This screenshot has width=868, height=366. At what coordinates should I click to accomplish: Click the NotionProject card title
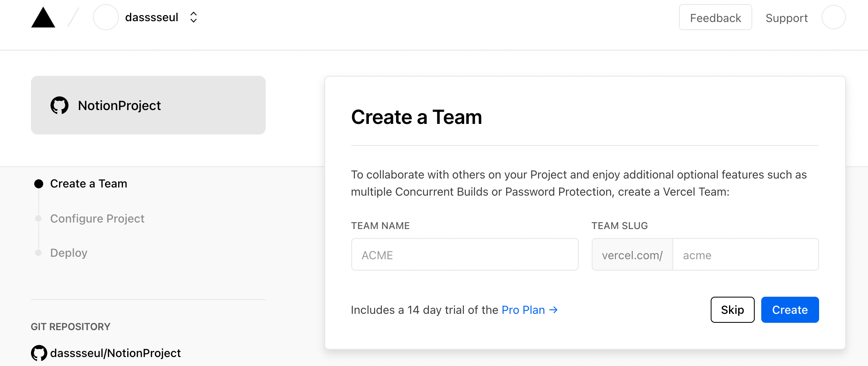119,106
